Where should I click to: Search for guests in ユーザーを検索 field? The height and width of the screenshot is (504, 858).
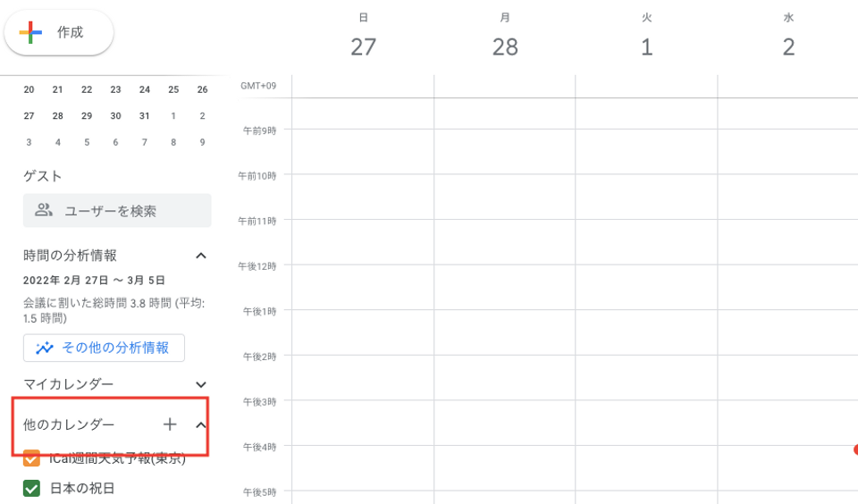pyautogui.click(x=117, y=210)
